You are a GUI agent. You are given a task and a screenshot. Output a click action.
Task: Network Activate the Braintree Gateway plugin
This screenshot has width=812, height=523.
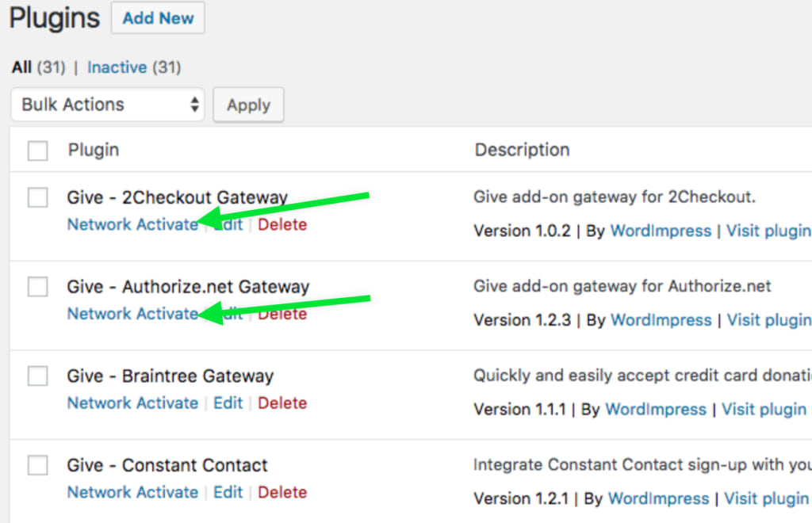(132, 403)
